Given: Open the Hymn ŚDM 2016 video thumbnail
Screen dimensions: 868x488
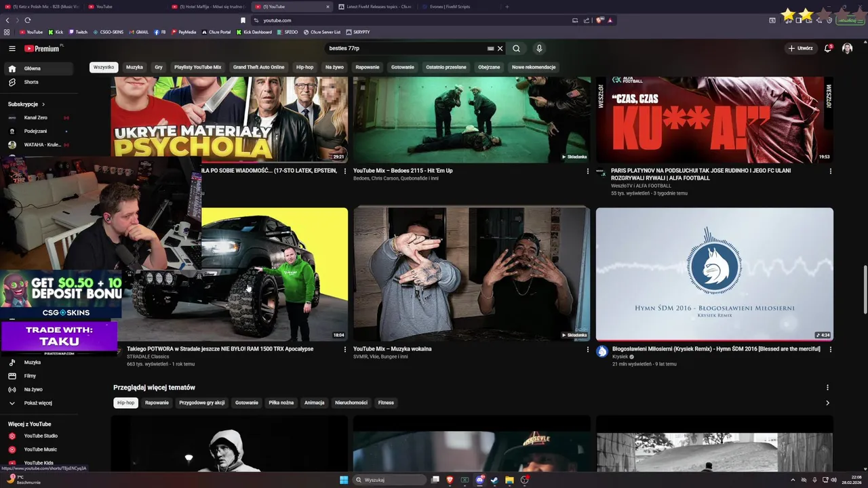Looking at the screenshot, I should pos(714,274).
